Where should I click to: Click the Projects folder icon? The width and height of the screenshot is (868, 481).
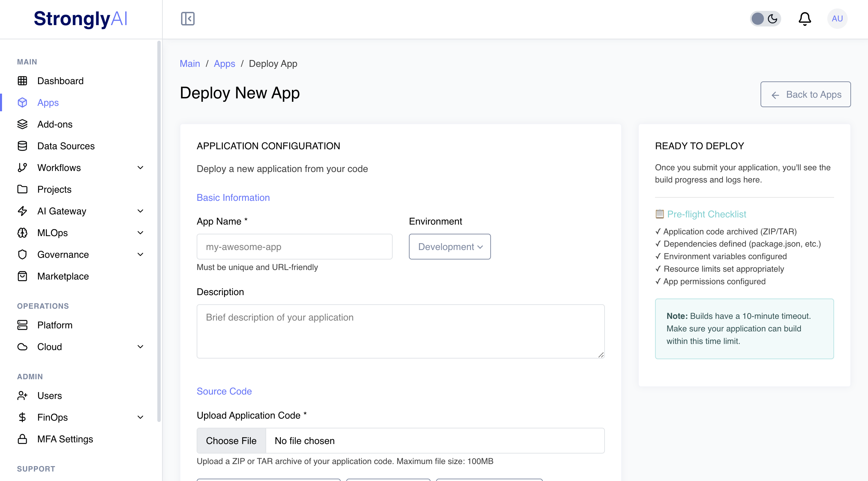(22, 189)
